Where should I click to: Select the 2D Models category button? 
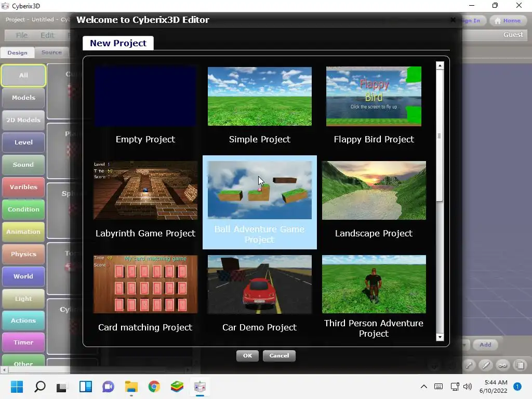pyautogui.click(x=23, y=120)
